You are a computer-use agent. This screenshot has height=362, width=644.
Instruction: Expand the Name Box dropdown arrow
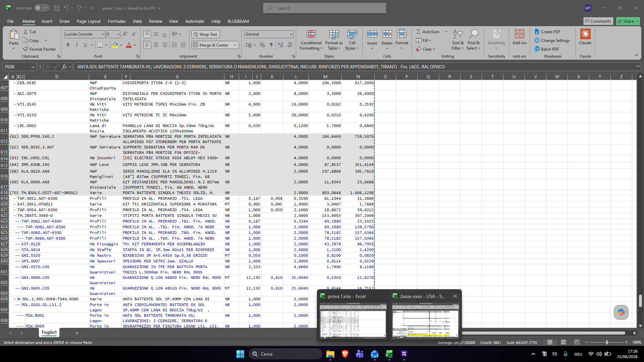(x=33, y=67)
